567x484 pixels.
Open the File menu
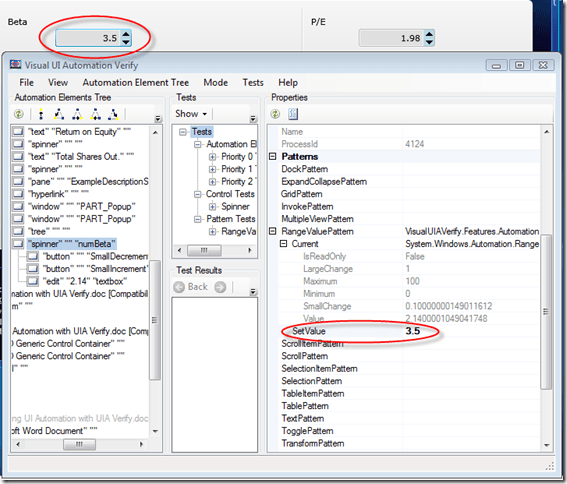26,82
